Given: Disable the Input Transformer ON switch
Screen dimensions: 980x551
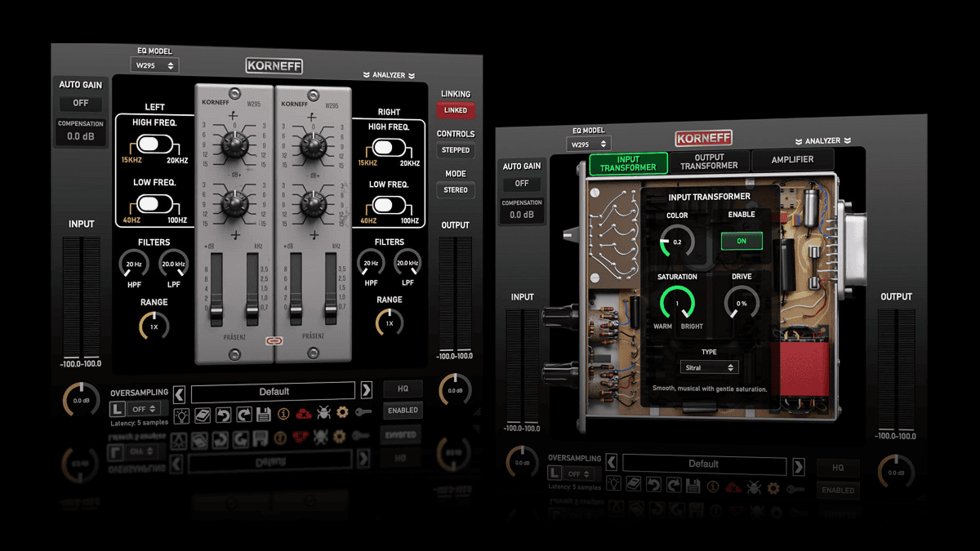Looking at the screenshot, I should [742, 241].
